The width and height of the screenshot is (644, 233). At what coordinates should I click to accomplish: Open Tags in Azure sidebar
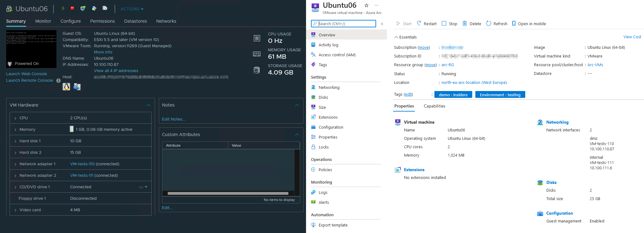(323, 65)
